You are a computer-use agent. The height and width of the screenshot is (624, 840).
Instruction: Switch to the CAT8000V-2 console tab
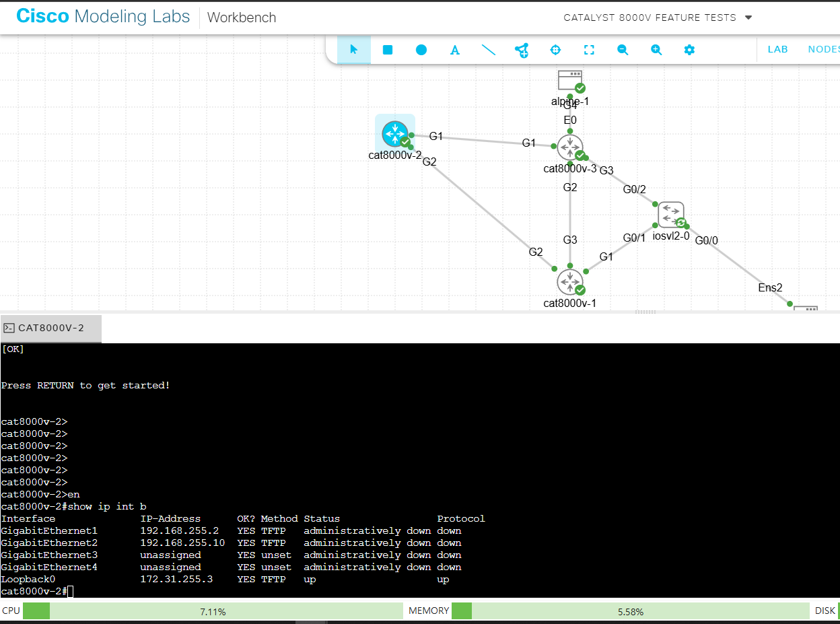click(x=51, y=328)
